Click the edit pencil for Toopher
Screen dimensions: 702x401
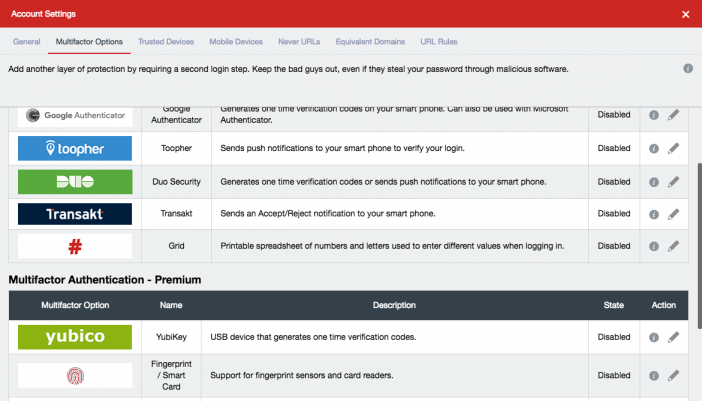tap(673, 148)
